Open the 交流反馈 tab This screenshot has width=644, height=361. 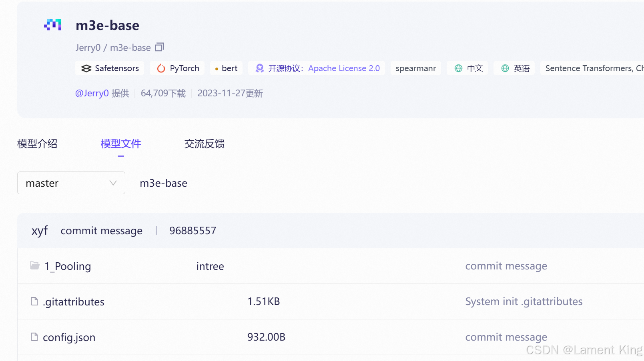pyautogui.click(x=205, y=144)
